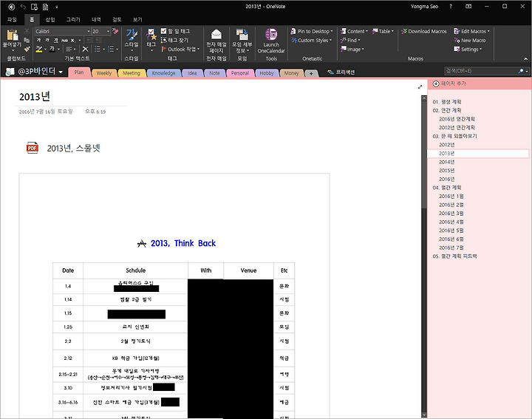Open the Custom Styles dropdown
532x419 pixels.
click(x=312, y=40)
